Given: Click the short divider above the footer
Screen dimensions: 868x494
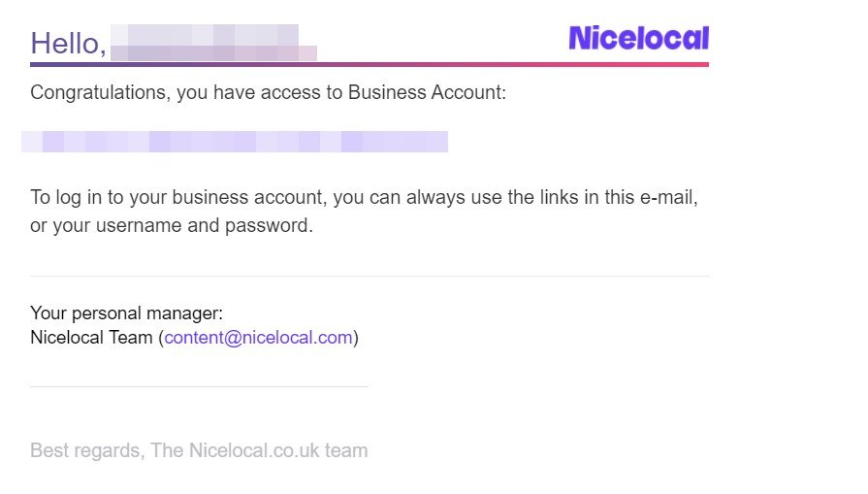Looking at the screenshot, I should [x=199, y=386].
